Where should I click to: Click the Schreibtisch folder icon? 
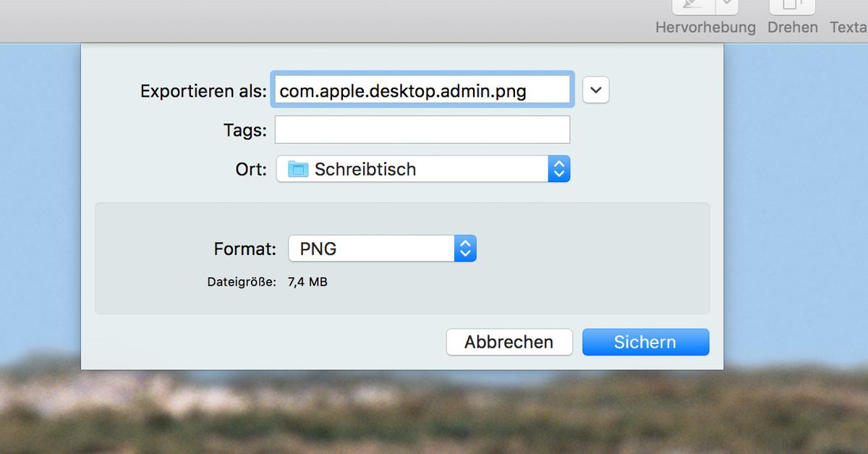[298, 169]
